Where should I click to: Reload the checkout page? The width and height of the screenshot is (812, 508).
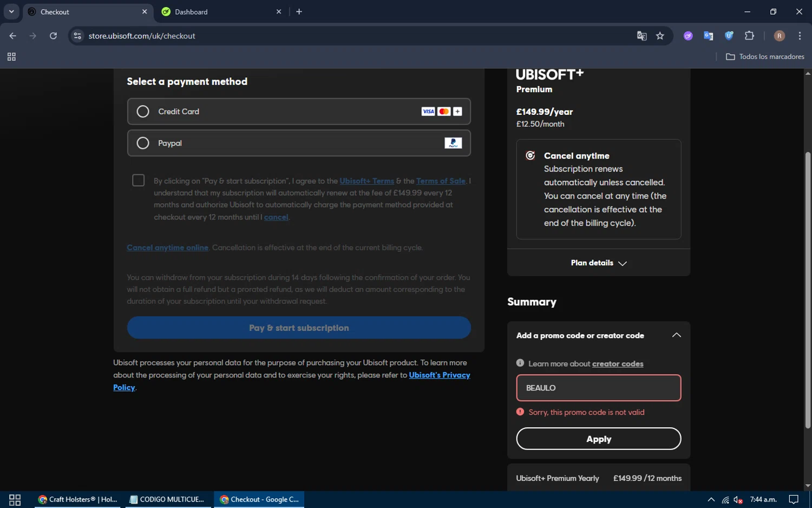[53, 36]
